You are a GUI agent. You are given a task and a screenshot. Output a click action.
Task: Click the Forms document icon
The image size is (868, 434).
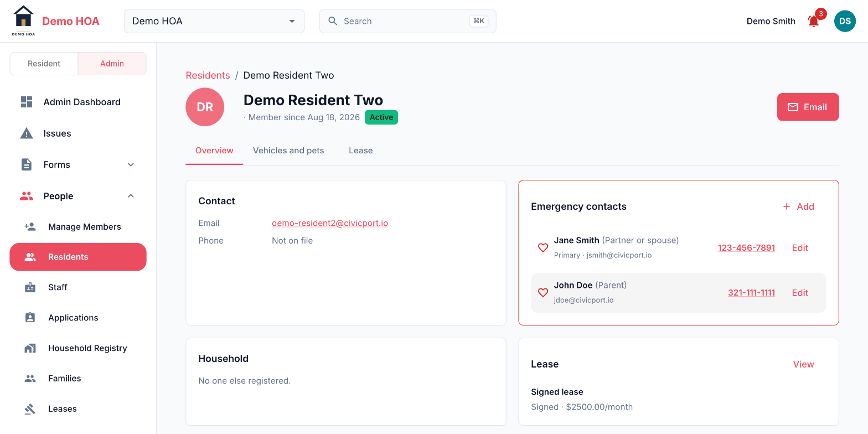(x=27, y=164)
